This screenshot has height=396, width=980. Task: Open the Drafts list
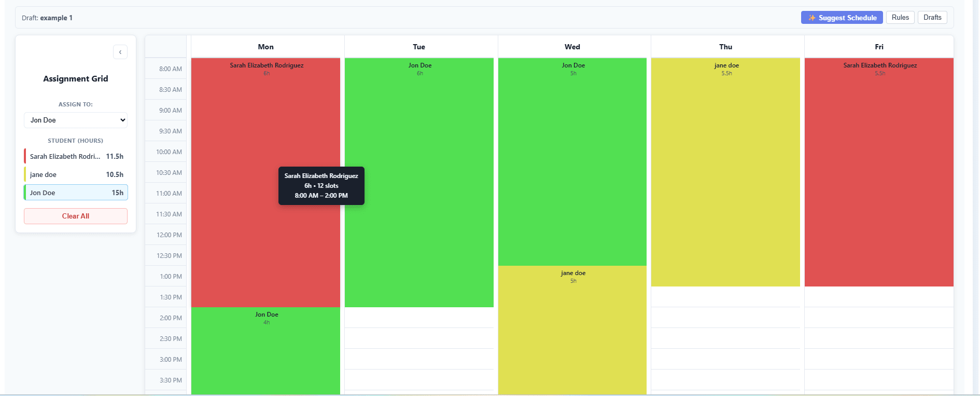click(x=932, y=18)
